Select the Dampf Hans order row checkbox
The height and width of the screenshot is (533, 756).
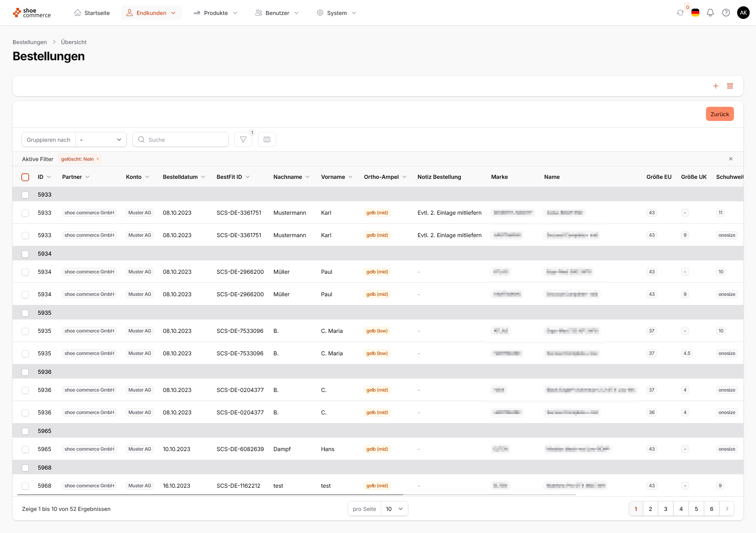pyautogui.click(x=25, y=449)
